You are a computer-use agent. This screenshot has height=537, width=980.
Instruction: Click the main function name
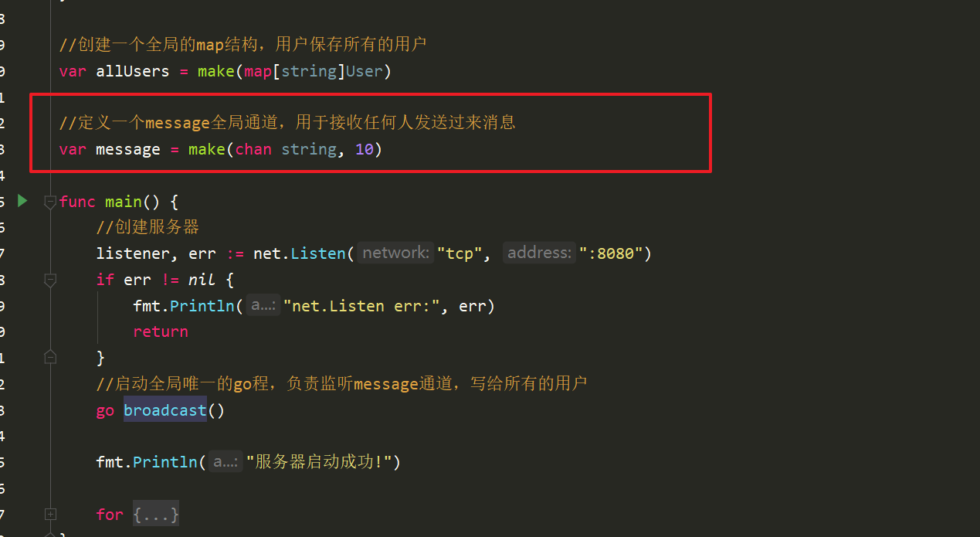pos(124,202)
